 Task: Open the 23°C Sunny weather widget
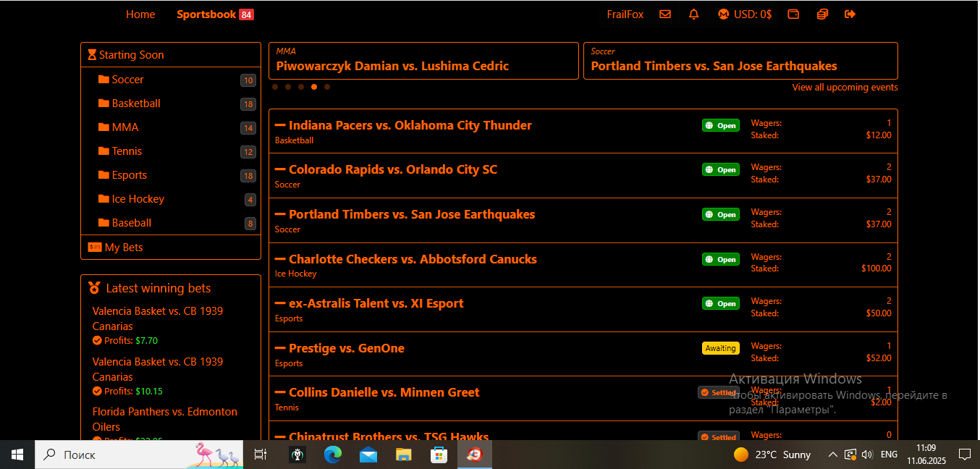coord(772,455)
